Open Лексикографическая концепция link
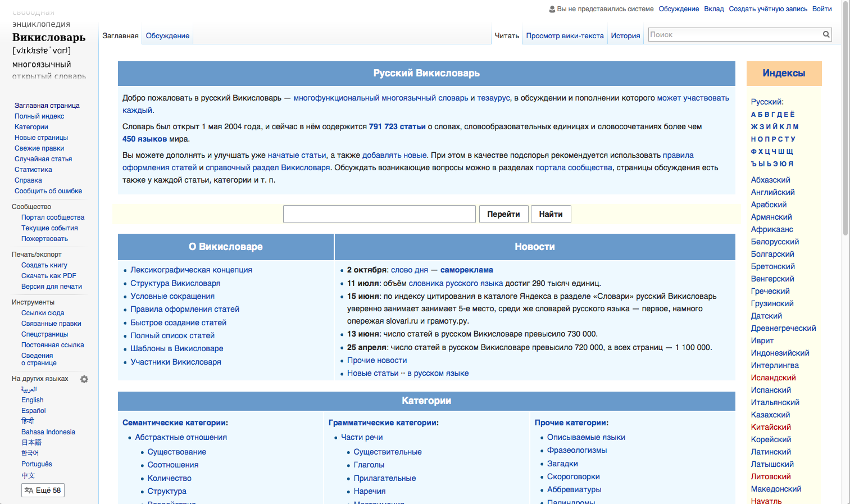This screenshot has height=504, width=850. (191, 270)
